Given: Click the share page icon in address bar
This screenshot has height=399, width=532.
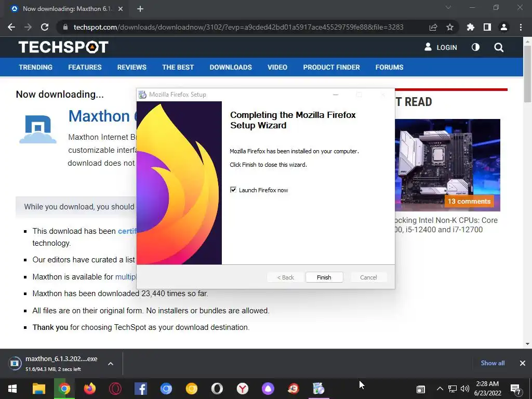Looking at the screenshot, I should click(x=433, y=27).
